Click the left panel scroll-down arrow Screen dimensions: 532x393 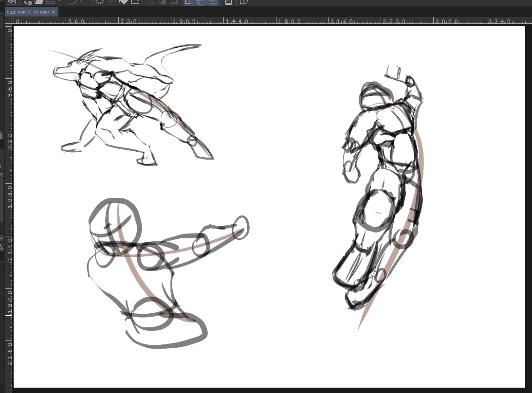[1, 238]
